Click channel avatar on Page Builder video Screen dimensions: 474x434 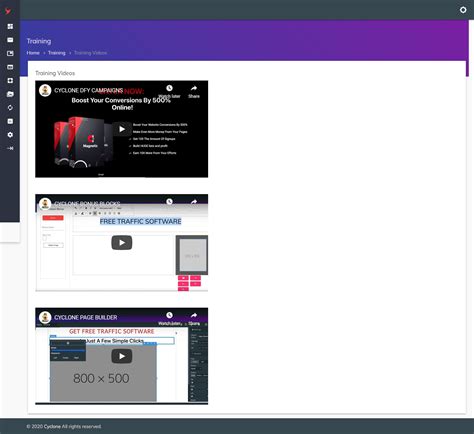(45, 317)
